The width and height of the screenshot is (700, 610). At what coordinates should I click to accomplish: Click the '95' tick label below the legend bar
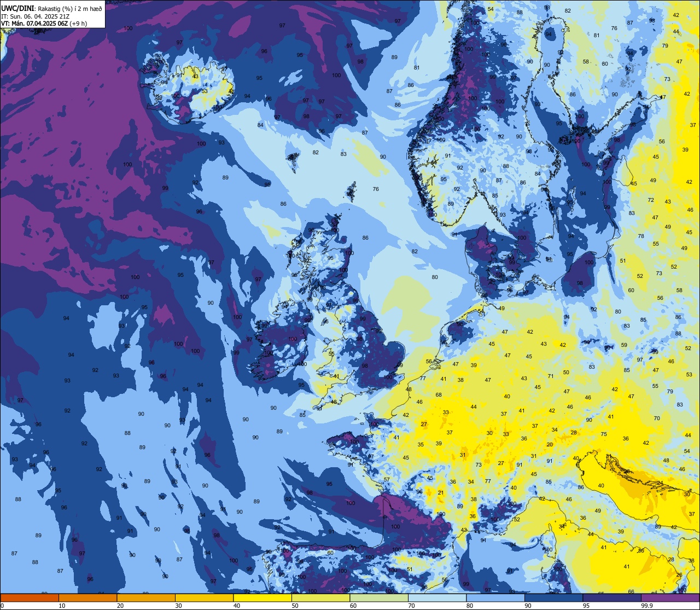[586, 606]
